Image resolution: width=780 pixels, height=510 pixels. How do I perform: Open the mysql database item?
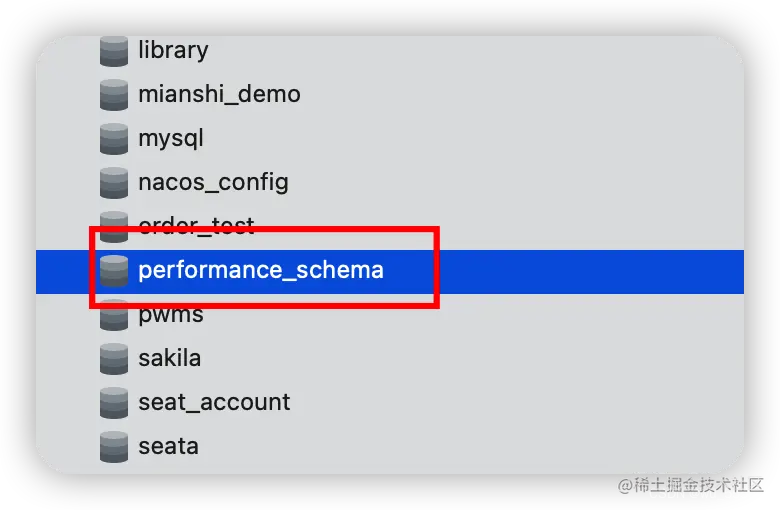click(171, 139)
